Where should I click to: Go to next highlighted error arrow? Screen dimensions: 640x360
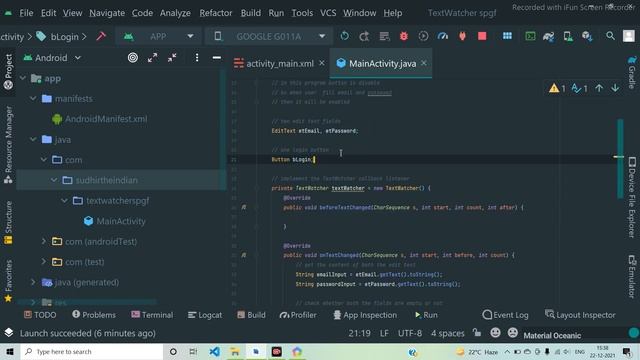tap(615, 88)
